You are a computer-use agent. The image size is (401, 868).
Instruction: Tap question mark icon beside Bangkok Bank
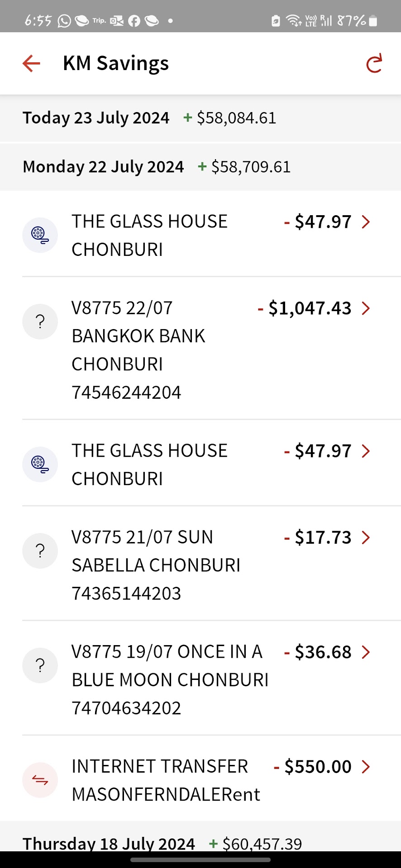tap(40, 322)
